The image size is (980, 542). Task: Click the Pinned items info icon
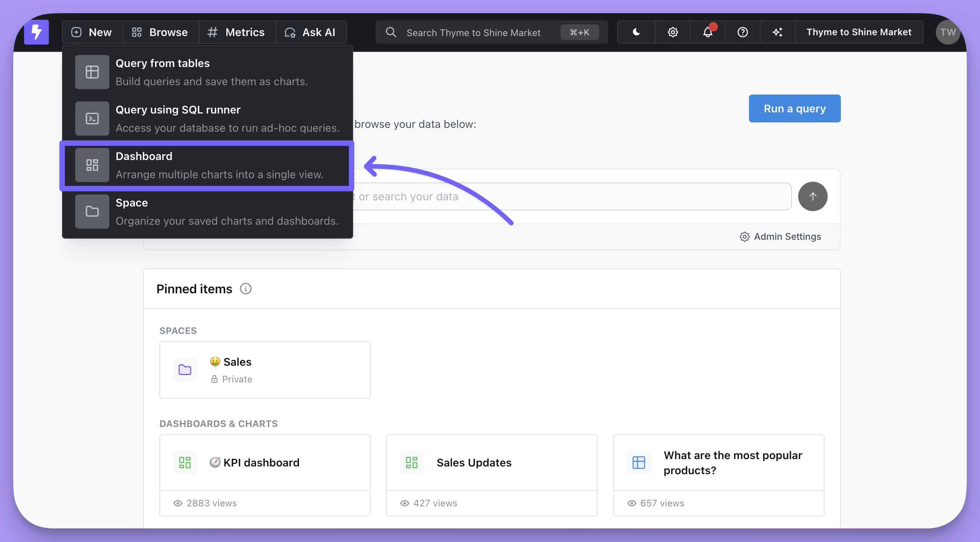point(245,289)
